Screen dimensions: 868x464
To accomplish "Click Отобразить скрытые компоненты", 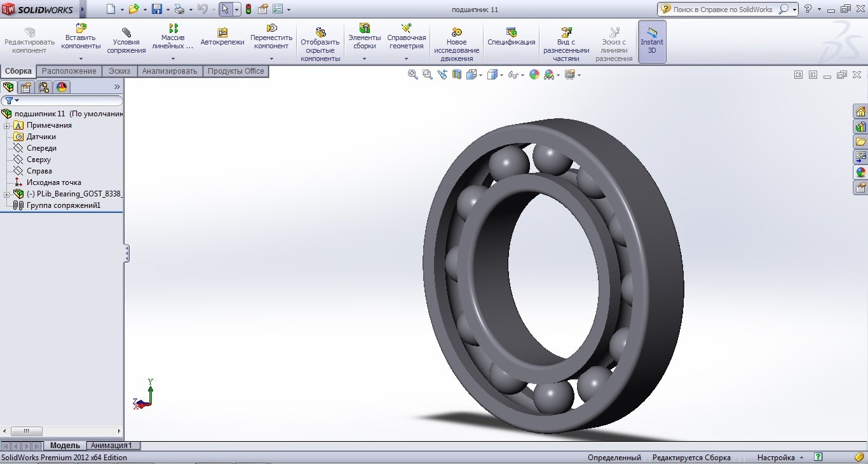I will pyautogui.click(x=320, y=44).
